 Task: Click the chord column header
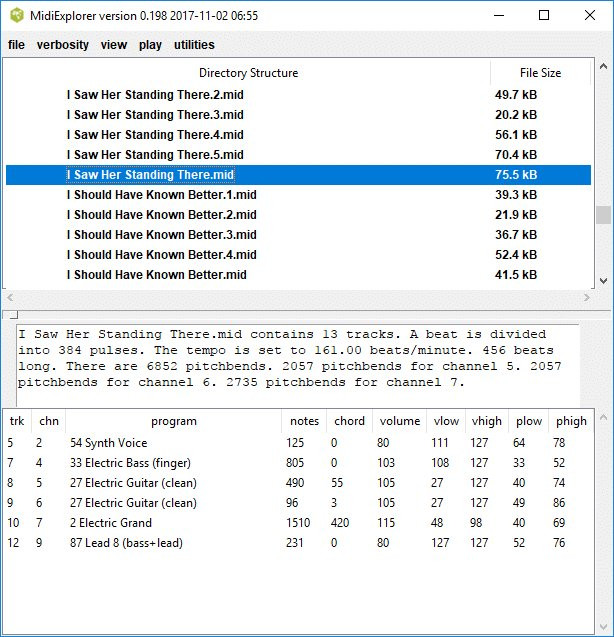point(349,421)
